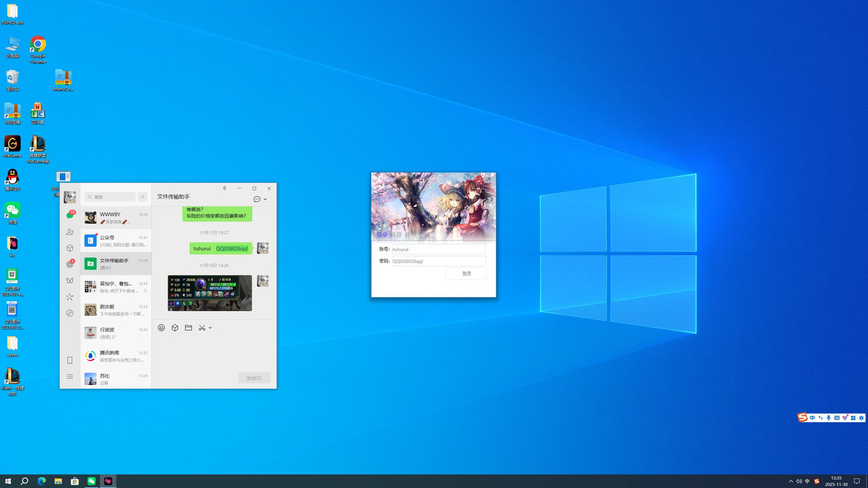
Task: Open the 吴怡宁、曹包... group chat
Action: 116,287
